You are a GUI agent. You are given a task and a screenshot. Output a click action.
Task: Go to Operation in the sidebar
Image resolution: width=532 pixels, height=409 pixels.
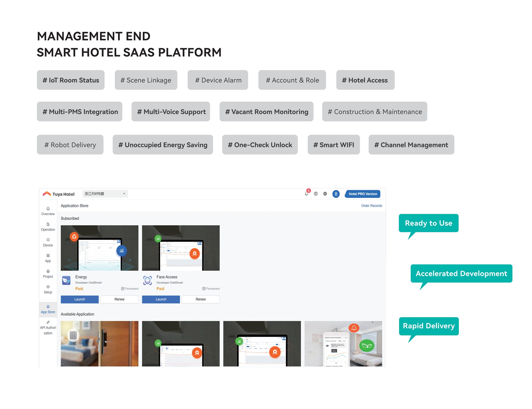pyautogui.click(x=48, y=227)
